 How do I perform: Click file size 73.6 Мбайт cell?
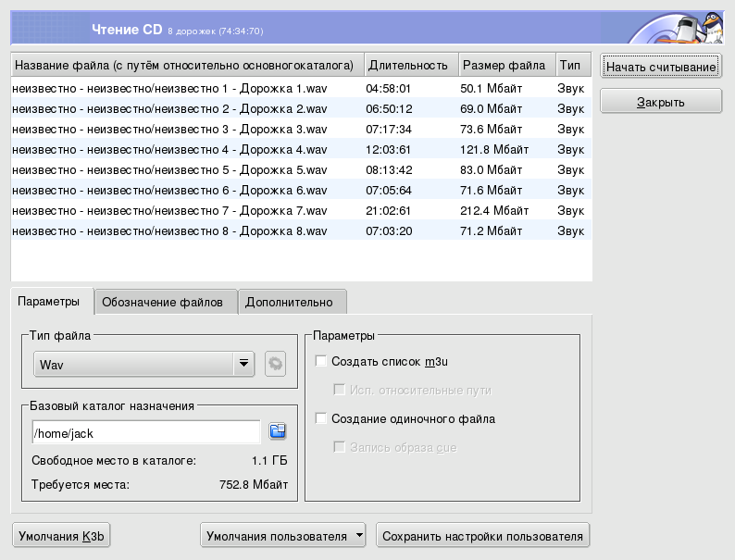coord(491,130)
